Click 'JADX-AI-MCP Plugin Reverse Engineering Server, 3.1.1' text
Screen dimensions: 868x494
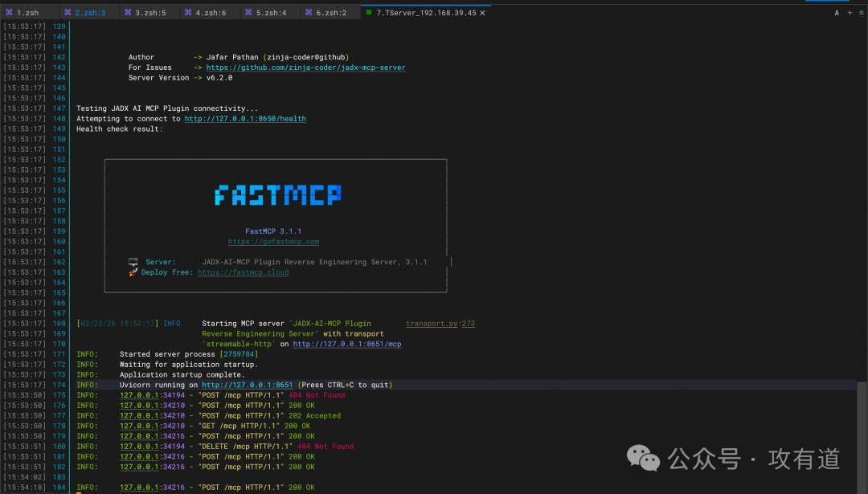314,262
